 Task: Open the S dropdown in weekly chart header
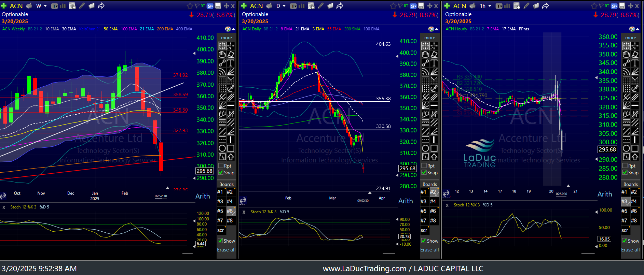210,6
